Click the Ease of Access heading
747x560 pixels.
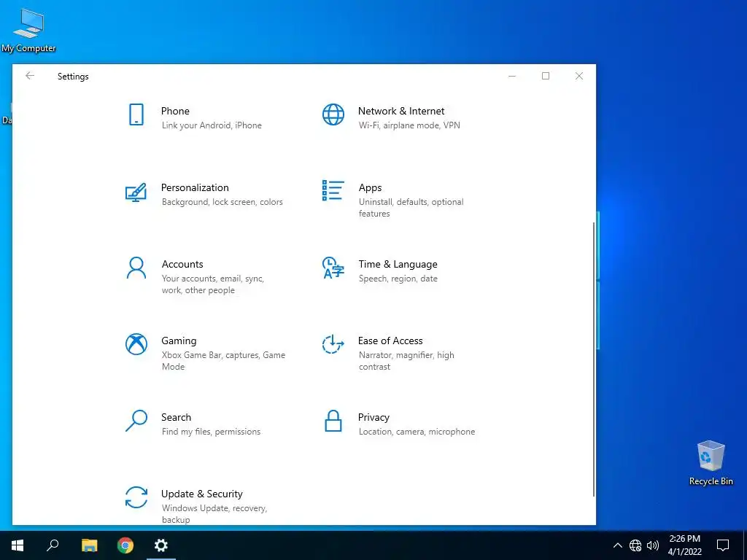pyautogui.click(x=390, y=341)
